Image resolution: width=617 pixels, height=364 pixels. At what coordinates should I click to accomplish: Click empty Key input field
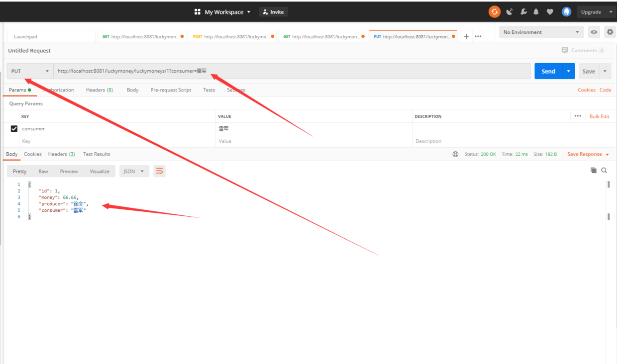pyautogui.click(x=117, y=141)
